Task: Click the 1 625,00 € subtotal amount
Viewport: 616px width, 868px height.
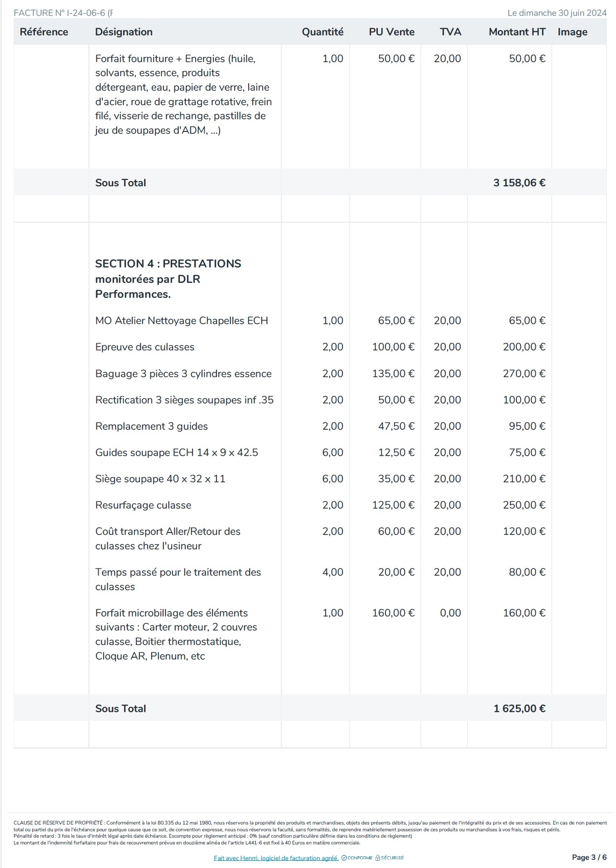Action: [519, 708]
